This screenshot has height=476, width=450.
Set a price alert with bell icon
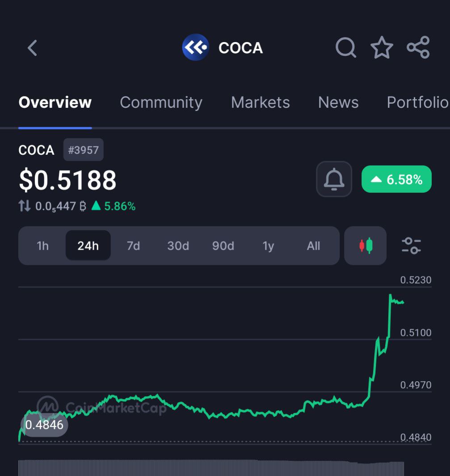pyautogui.click(x=334, y=179)
